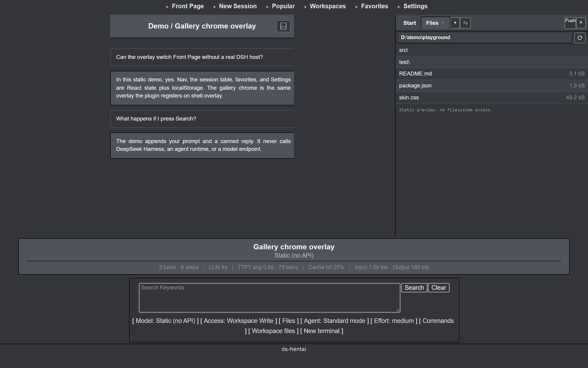Open the test\ folder row
The height and width of the screenshot is (368, 588).
point(492,62)
